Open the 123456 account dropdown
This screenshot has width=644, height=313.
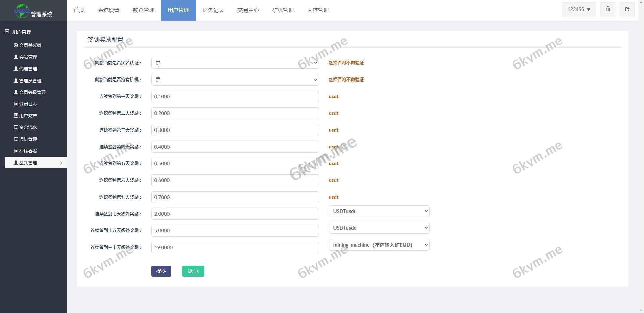pyautogui.click(x=578, y=9)
